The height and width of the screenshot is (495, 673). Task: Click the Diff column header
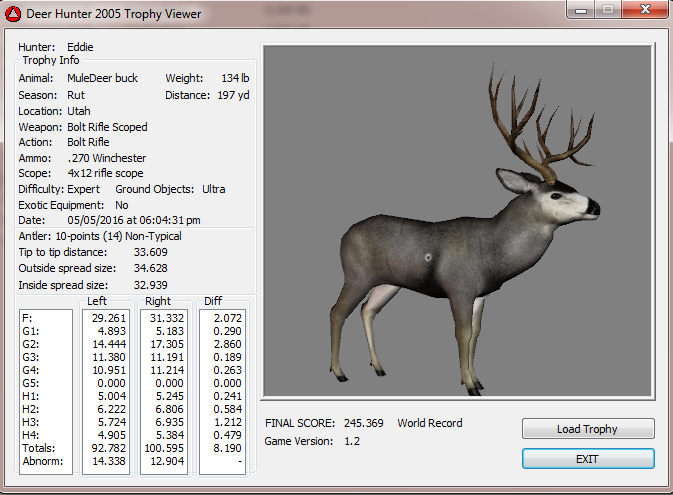213,301
